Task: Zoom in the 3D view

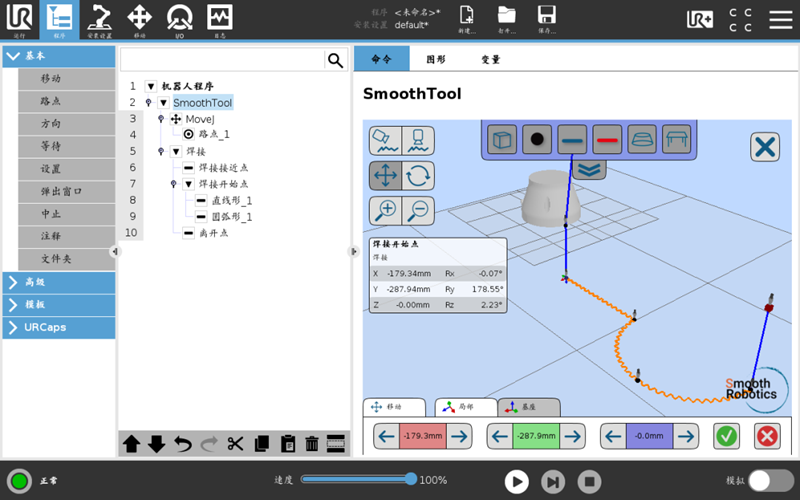Action: (385, 210)
